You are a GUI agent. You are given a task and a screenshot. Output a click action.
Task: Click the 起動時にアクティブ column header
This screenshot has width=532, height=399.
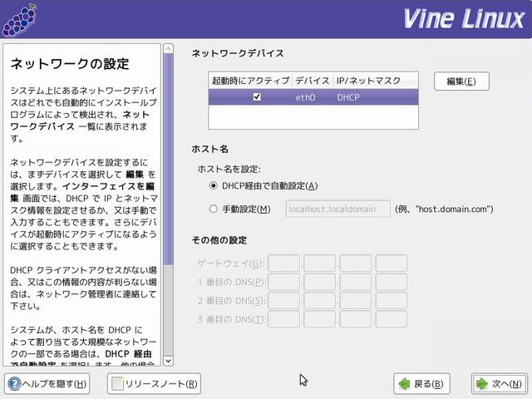pos(249,81)
